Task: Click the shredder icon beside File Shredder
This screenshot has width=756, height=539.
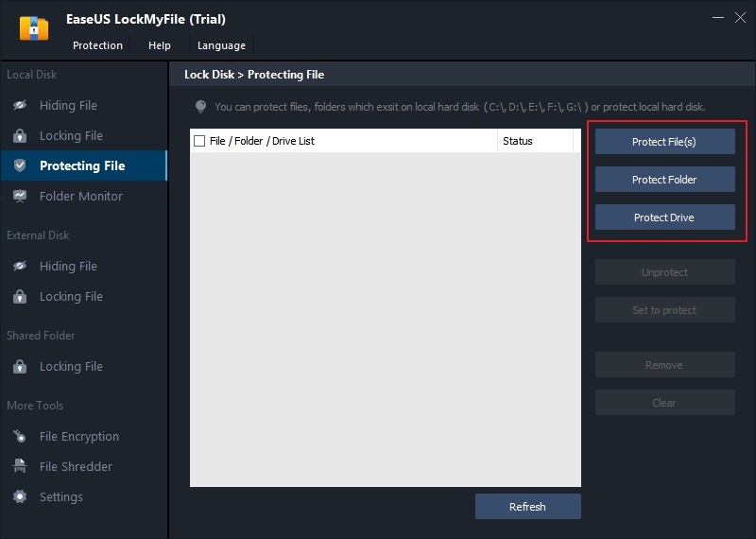Action: pyautogui.click(x=20, y=466)
